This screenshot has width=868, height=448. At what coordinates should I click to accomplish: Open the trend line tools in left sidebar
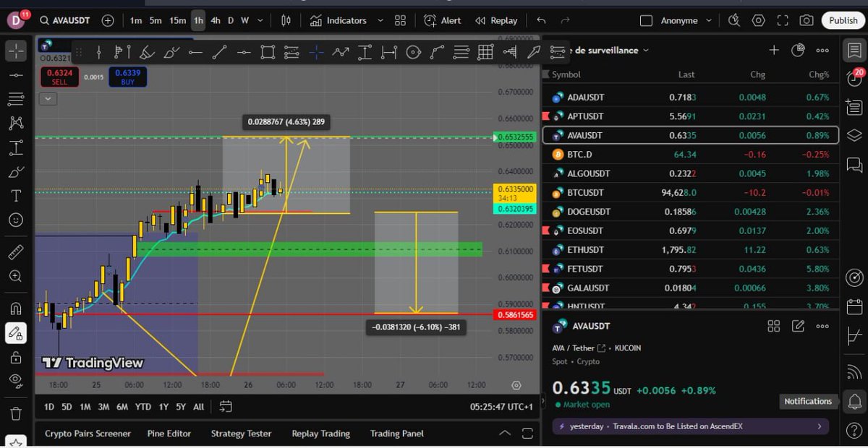(16, 75)
